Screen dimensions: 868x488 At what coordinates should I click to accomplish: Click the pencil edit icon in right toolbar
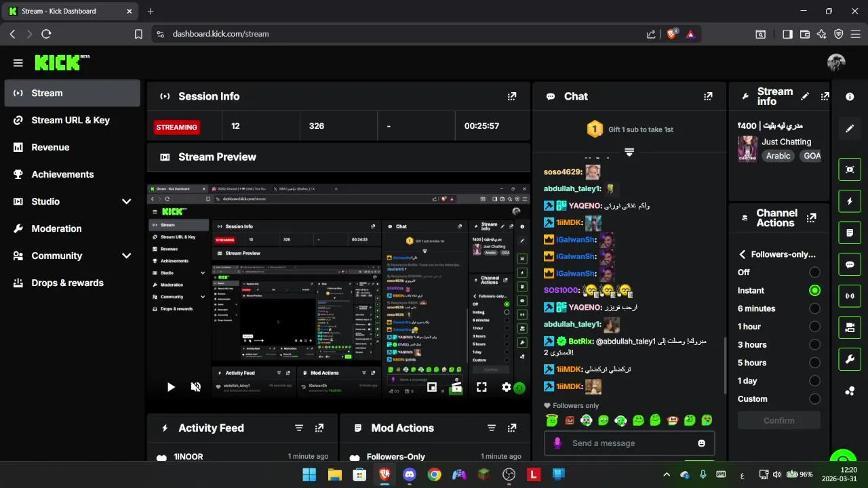click(x=850, y=128)
